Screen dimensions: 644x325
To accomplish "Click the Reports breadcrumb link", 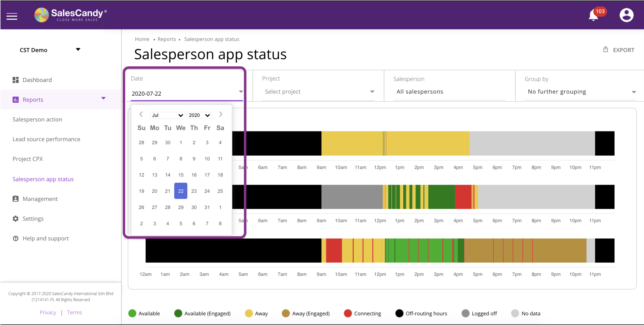I will coord(167,39).
